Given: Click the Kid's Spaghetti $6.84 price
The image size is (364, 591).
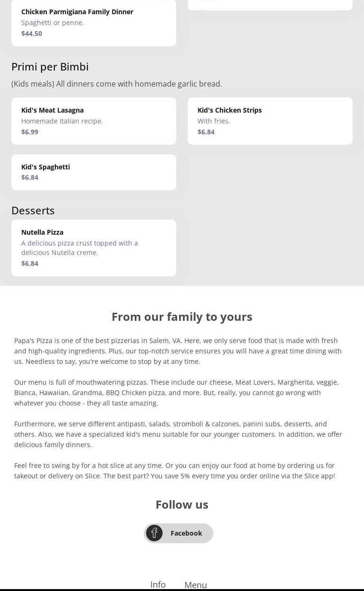Looking at the screenshot, I should click(x=30, y=177).
